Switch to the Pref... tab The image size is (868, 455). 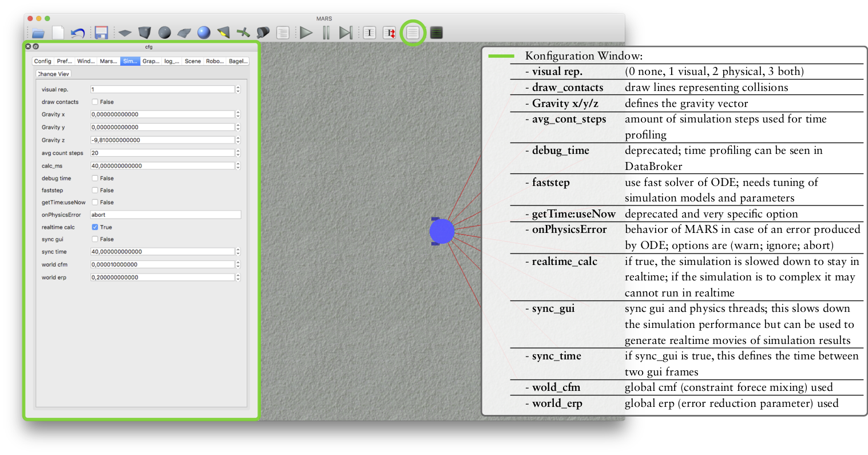point(65,61)
